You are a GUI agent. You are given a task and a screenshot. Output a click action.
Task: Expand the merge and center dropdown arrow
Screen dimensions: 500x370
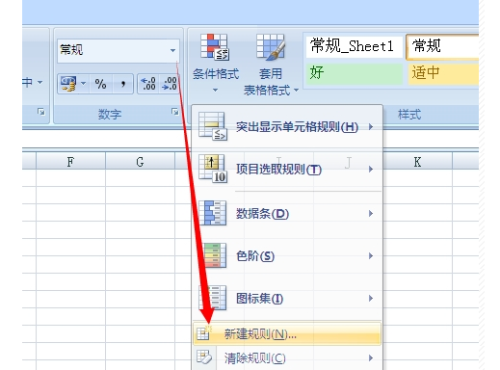pyautogui.click(x=40, y=82)
